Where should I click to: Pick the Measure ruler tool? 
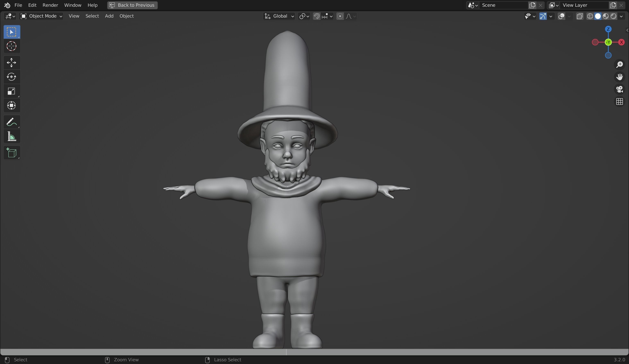[x=11, y=136]
